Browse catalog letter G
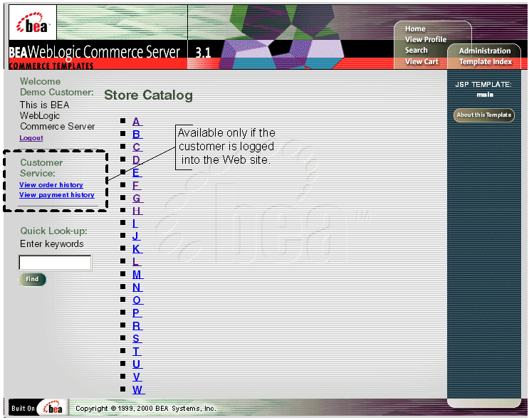This screenshot has height=420, width=529. [137, 199]
